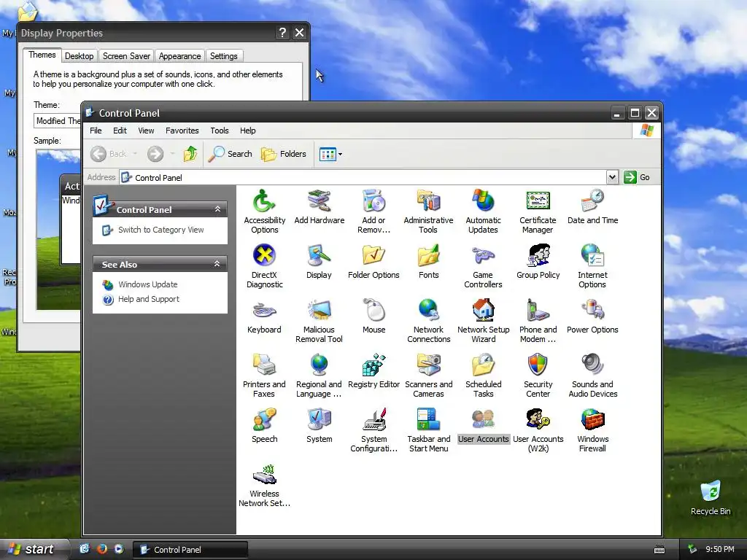Toggle the Folders toolbar button
Viewport: 747px width, 560px height.
(x=284, y=154)
